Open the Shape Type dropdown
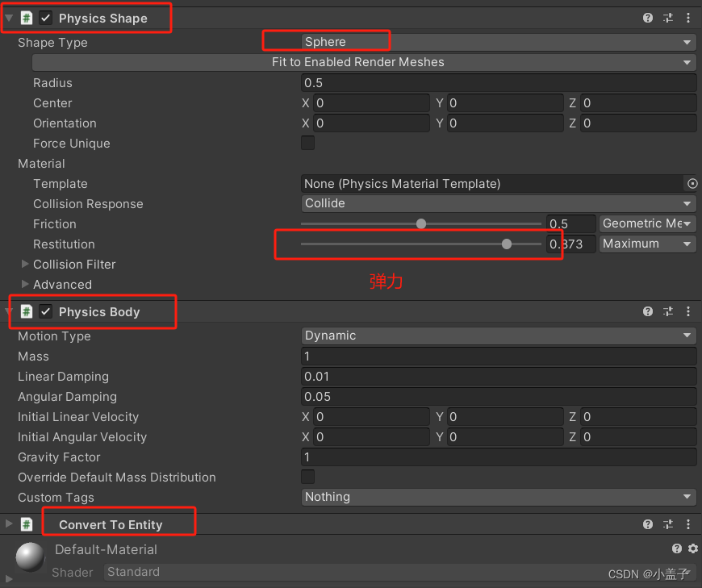Image resolution: width=702 pixels, height=588 pixels. pos(498,42)
